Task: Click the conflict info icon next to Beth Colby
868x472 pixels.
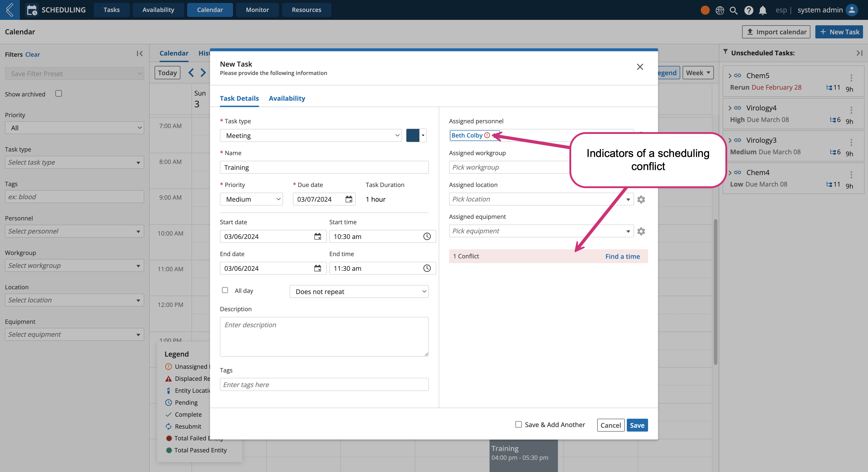Action: [488, 135]
